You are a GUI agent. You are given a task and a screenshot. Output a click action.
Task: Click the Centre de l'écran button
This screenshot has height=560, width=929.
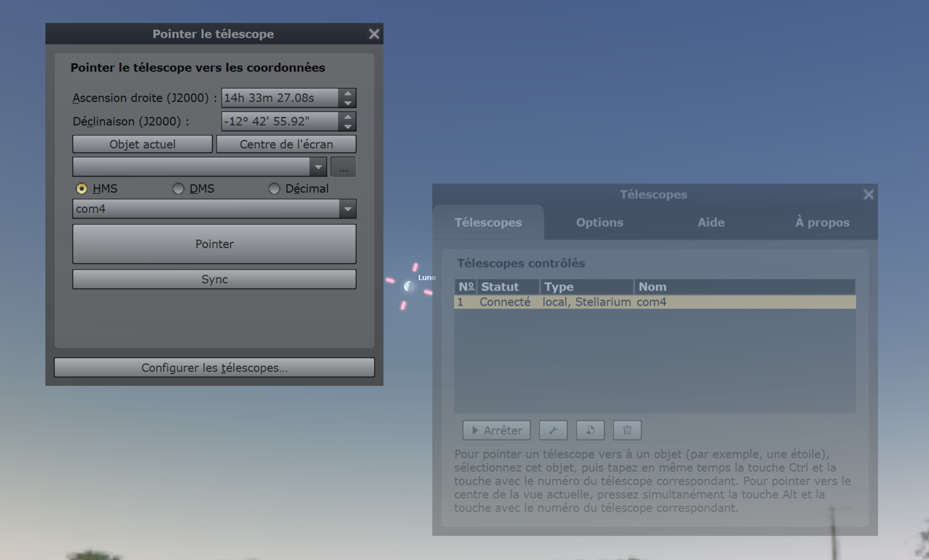286,144
